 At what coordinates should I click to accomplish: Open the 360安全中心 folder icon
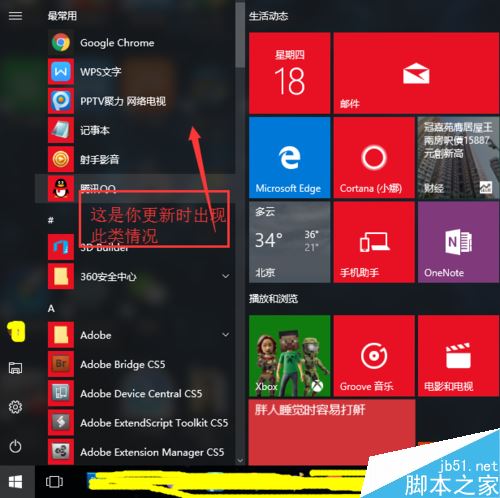(61, 276)
